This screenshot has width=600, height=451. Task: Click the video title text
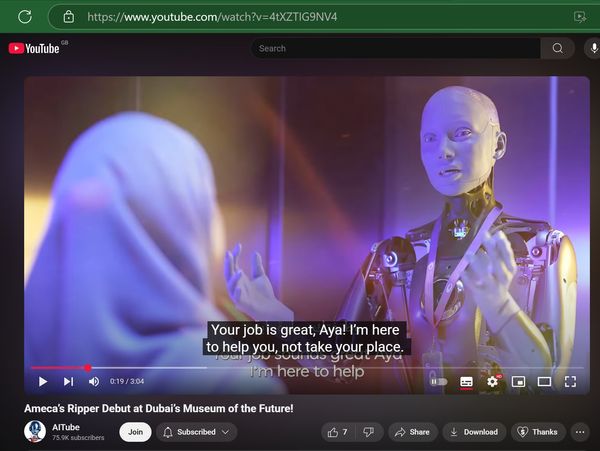(159, 409)
